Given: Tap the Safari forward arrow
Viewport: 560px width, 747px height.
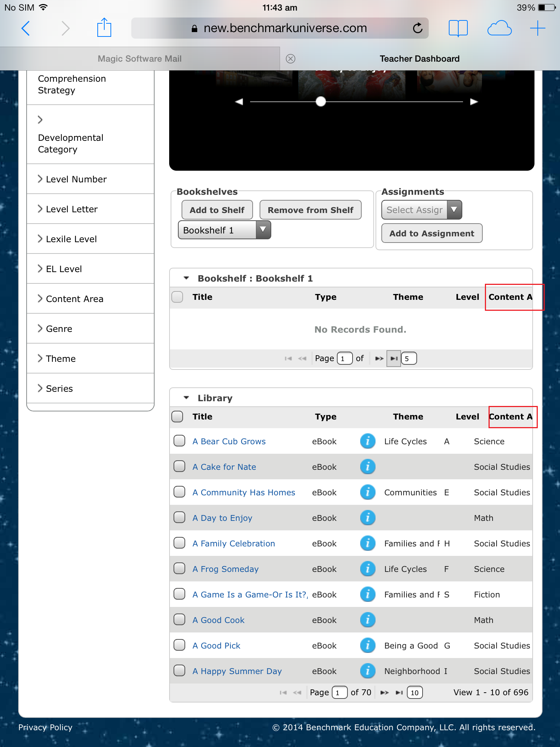Looking at the screenshot, I should [x=66, y=28].
